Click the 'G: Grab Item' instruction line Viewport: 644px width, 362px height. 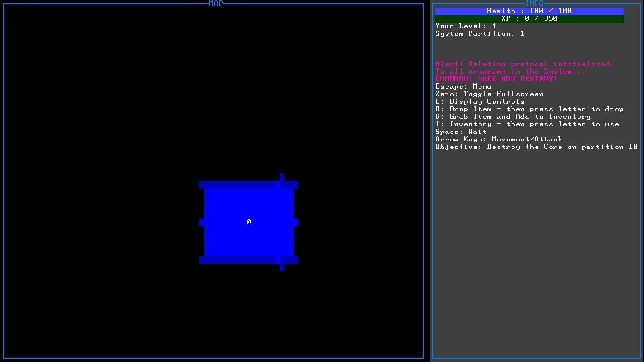tap(513, 116)
